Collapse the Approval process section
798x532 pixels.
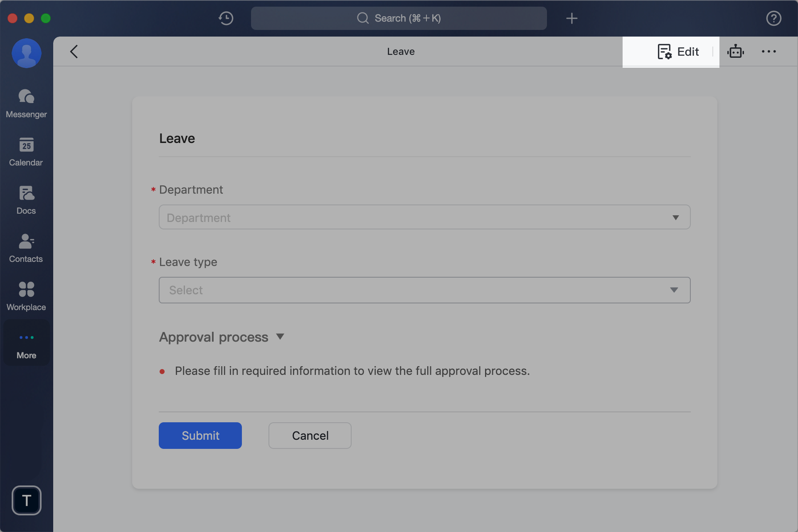coord(280,337)
